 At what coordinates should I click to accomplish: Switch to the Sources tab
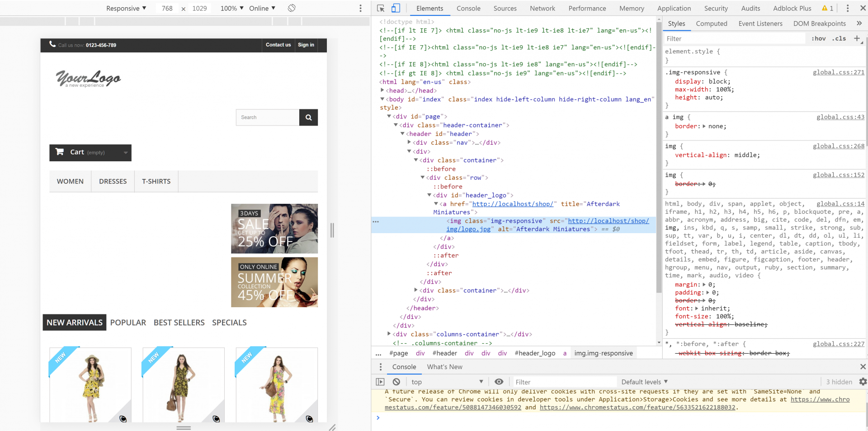pyautogui.click(x=505, y=8)
